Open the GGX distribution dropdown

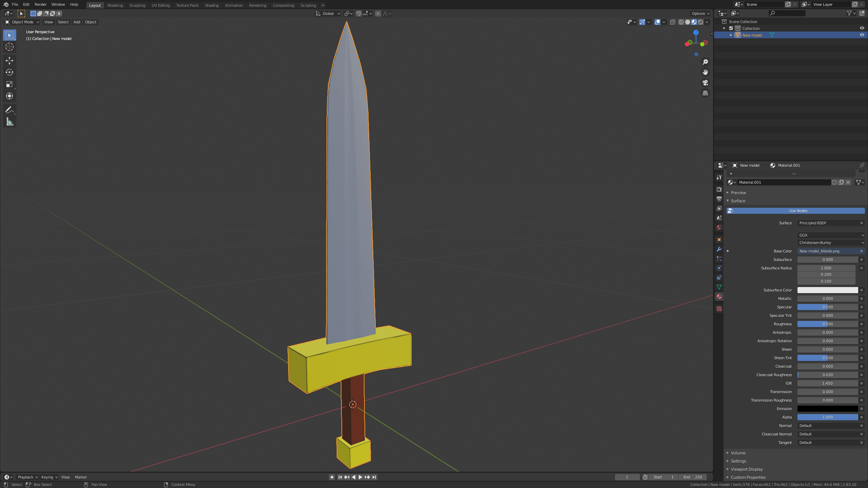pos(831,235)
